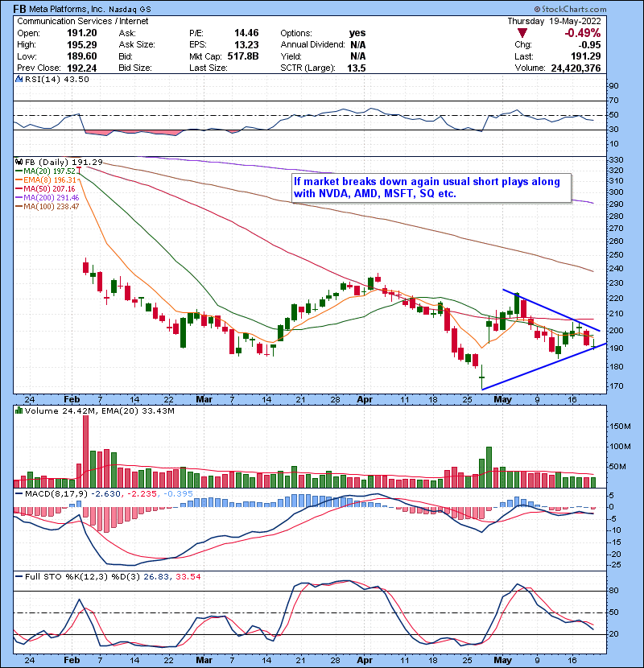
Task: Select the MA(50) 207.16 legend entry
Action: [45, 188]
